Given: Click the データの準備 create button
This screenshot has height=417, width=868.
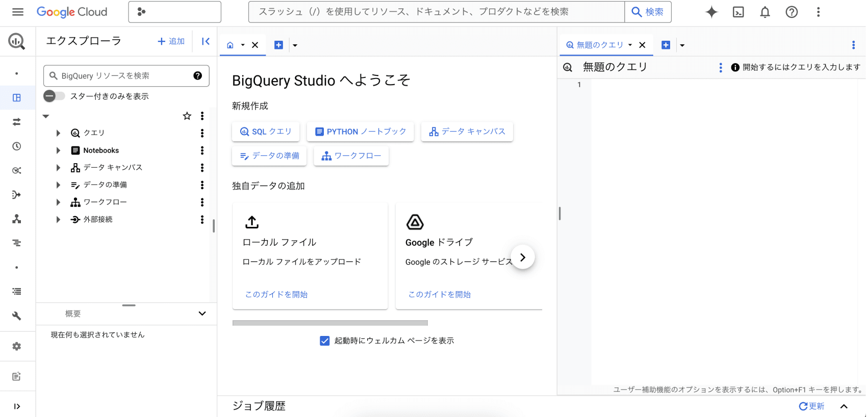Looking at the screenshot, I should (x=269, y=156).
